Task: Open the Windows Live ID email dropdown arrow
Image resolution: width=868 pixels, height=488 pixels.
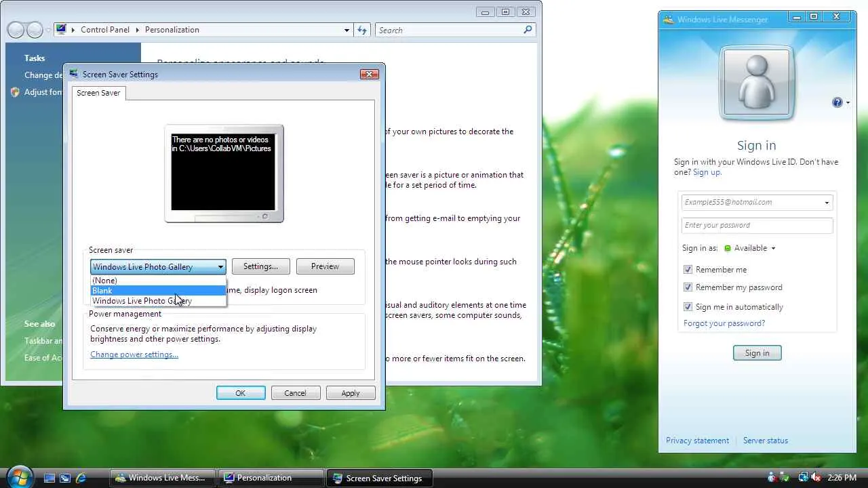Action: [827, 203]
